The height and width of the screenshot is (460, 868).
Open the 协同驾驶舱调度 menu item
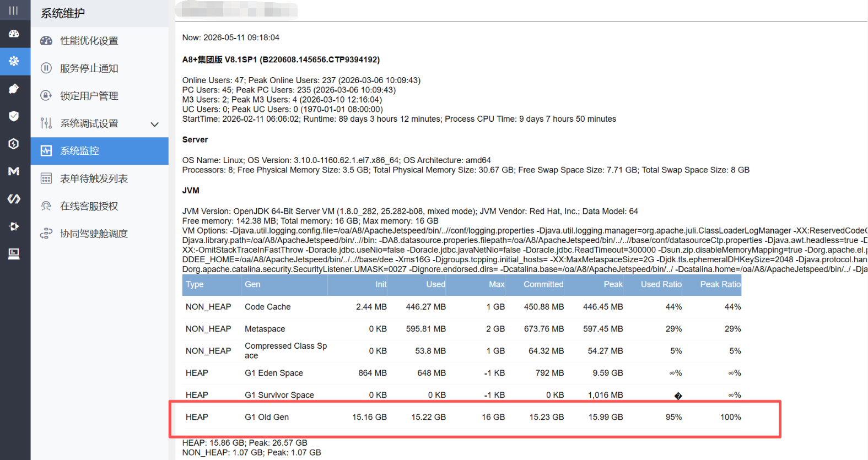[100, 234]
